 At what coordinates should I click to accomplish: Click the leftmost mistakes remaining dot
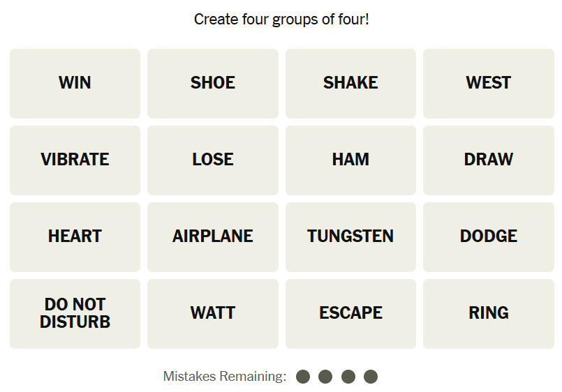303,377
